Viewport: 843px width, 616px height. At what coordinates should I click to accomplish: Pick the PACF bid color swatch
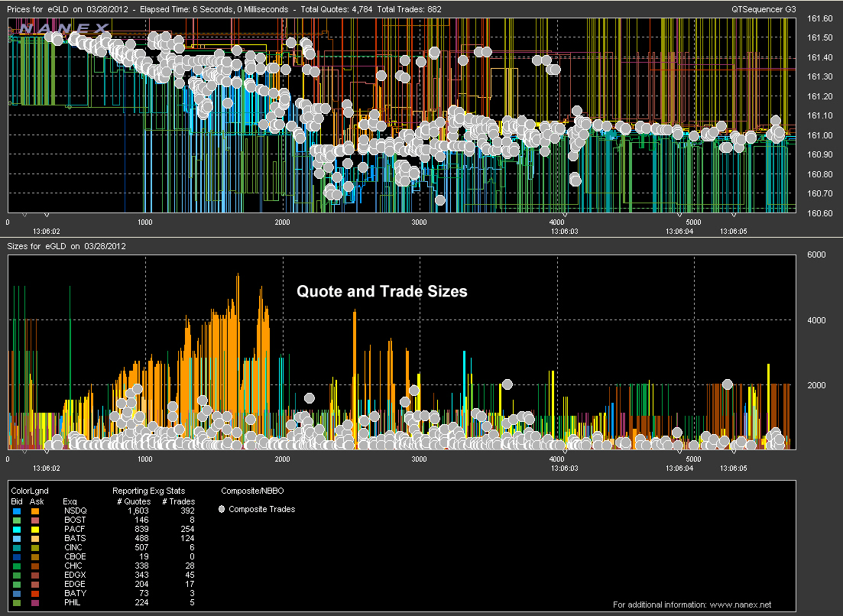[x=17, y=530]
